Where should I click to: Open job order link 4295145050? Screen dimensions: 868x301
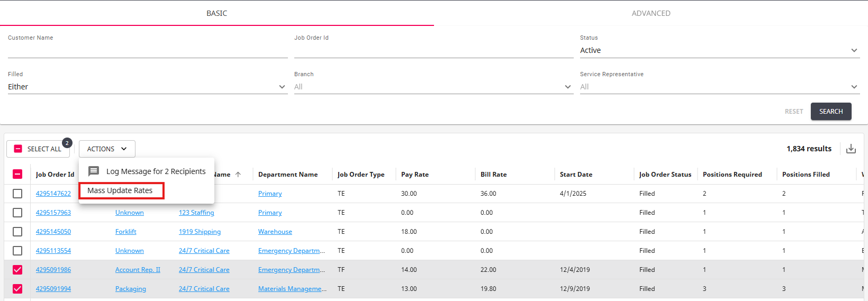[53, 232]
